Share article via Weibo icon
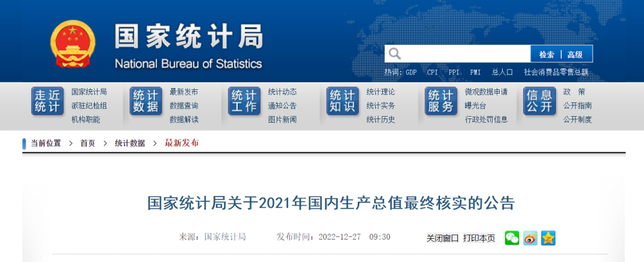The height and width of the screenshot is (262, 644). pos(530,238)
